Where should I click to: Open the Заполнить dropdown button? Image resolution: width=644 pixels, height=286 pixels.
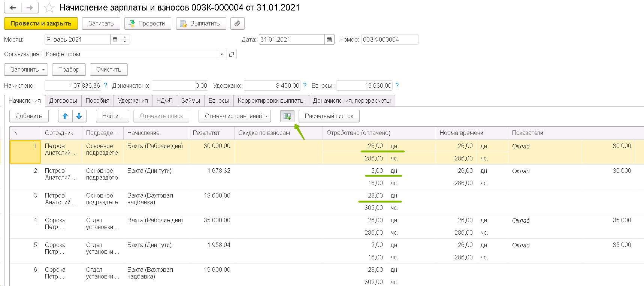click(x=26, y=69)
